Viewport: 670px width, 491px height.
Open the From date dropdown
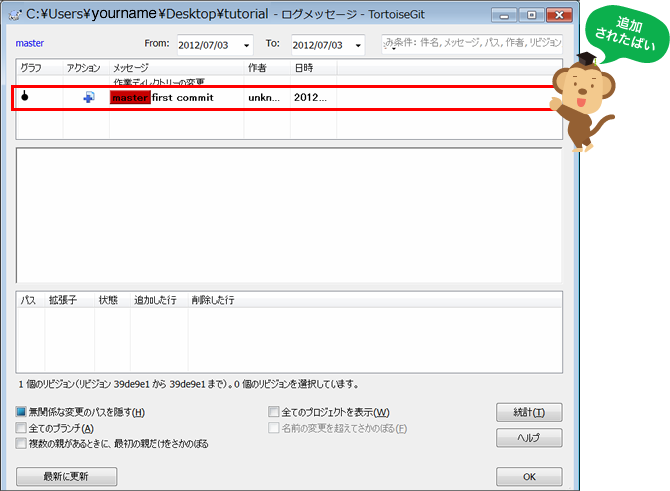tap(247, 45)
